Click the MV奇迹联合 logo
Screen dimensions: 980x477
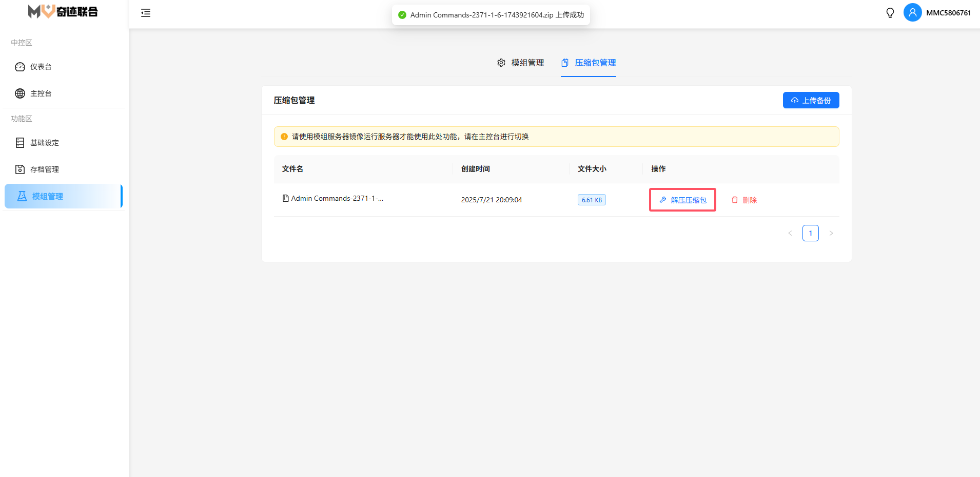click(63, 11)
